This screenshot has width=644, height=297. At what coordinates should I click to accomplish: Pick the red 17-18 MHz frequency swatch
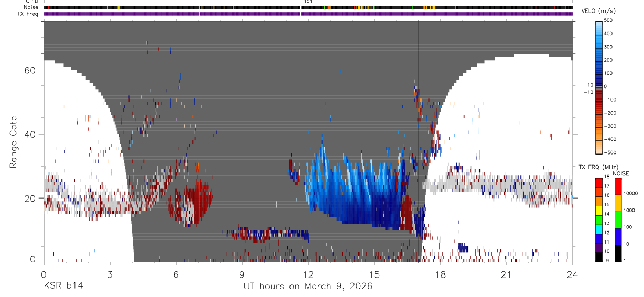(x=599, y=182)
